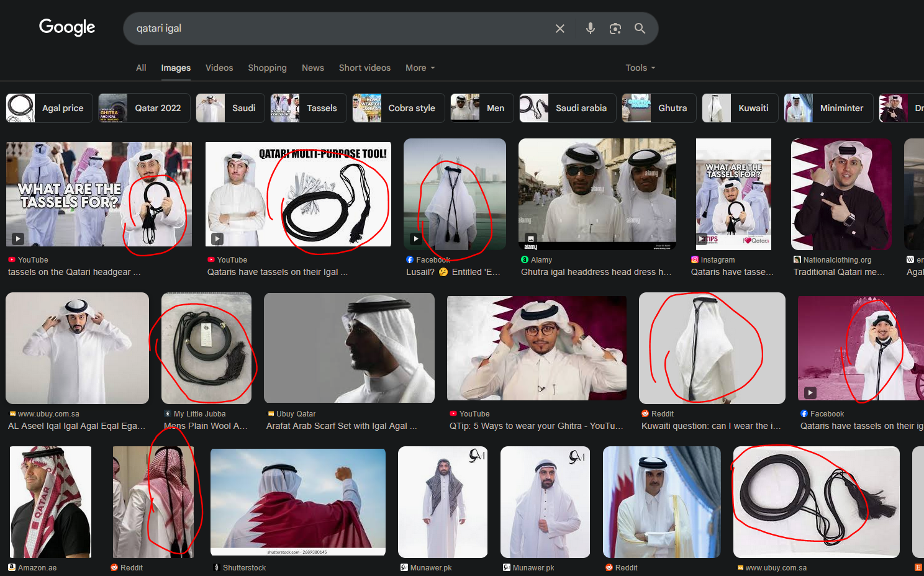Click the Shutterstock favicon
Viewport: 924px width, 576px height.
coord(217,568)
